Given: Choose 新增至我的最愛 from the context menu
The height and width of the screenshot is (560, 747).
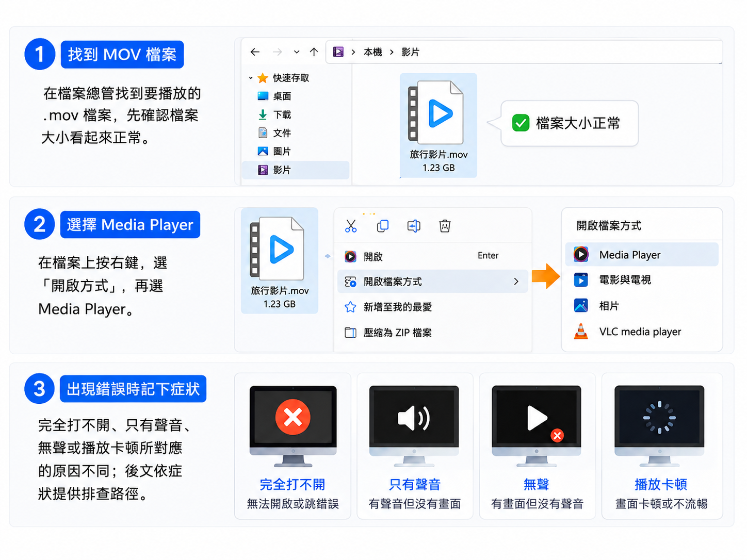Looking at the screenshot, I should tap(433, 307).
